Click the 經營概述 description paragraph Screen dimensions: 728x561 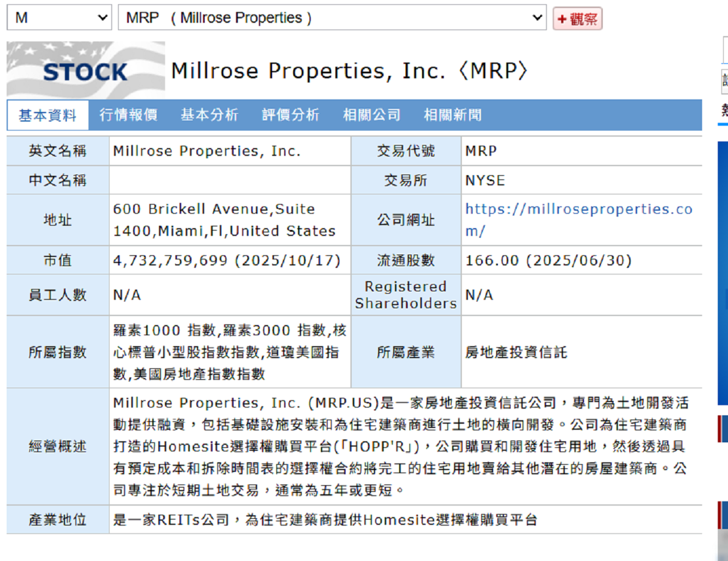pyautogui.click(x=400, y=446)
